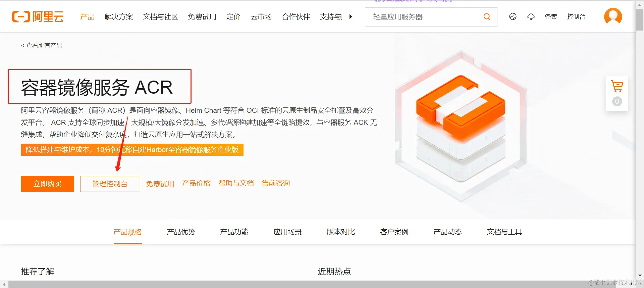
Task: Click the 售前咨询 link
Action: click(x=276, y=183)
